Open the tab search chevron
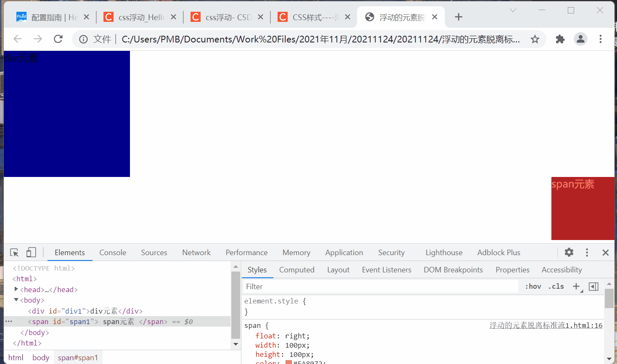Screen dimensions: 617x364 tap(513, 10)
